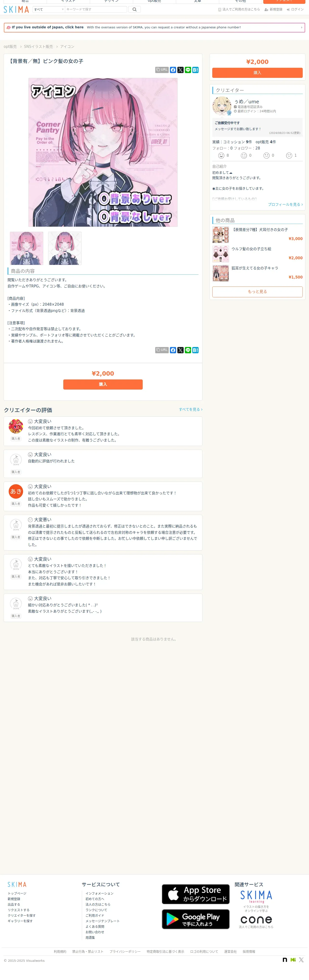309x980 pixels.
Task: Click the orange あき reviewer avatar
Action: pyautogui.click(x=16, y=491)
